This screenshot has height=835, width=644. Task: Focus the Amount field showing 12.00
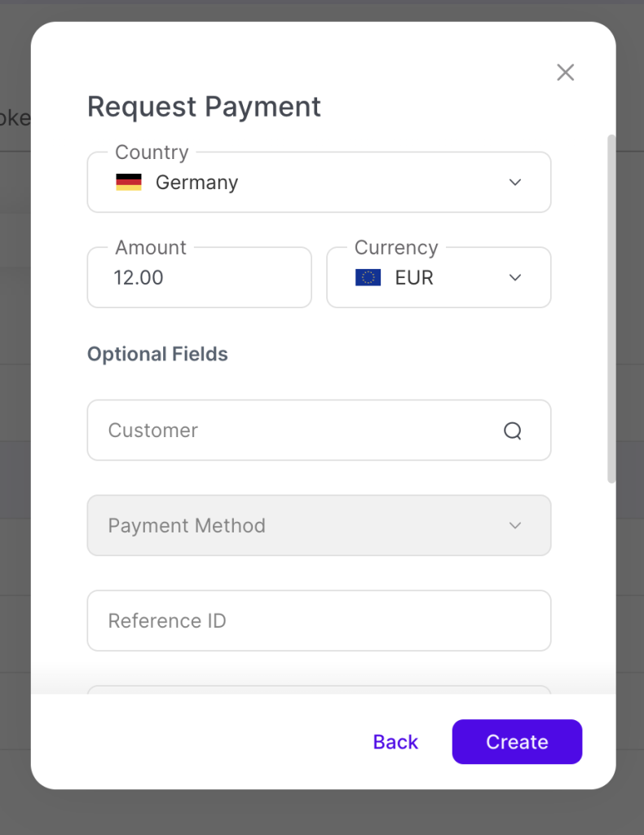click(x=199, y=278)
